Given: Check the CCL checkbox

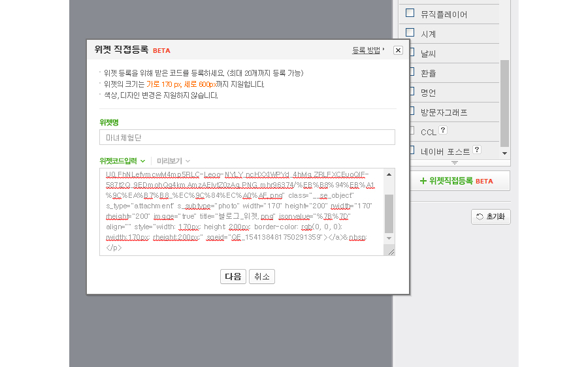Looking at the screenshot, I should [x=412, y=131].
